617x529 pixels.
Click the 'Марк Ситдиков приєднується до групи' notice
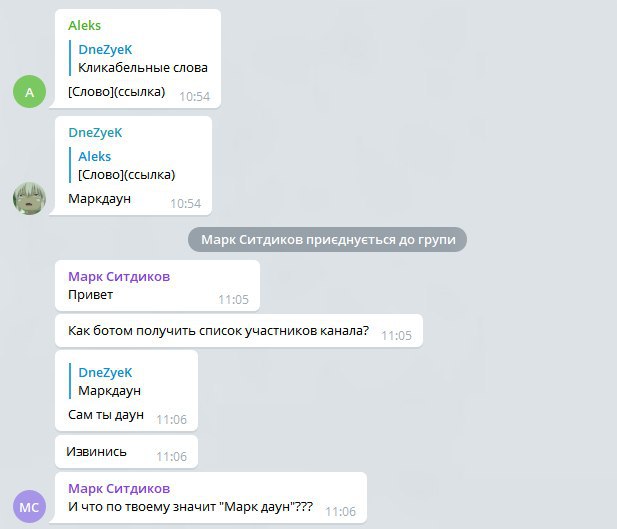point(327,239)
